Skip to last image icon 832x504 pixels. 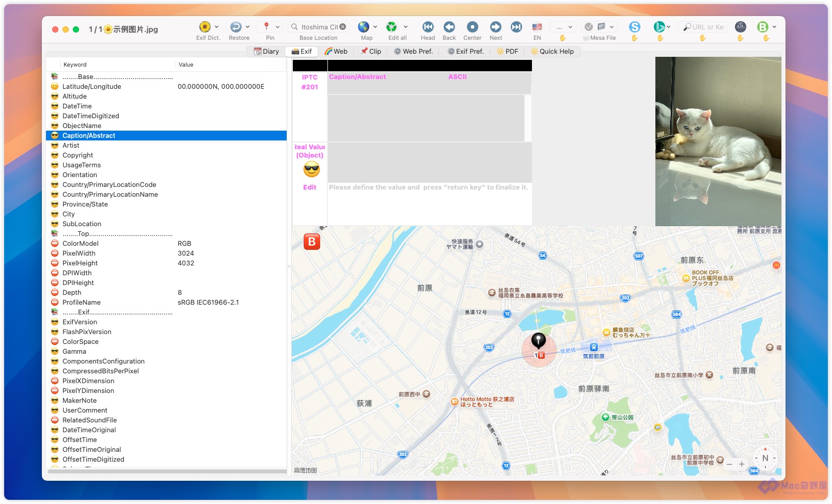tap(516, 27)
